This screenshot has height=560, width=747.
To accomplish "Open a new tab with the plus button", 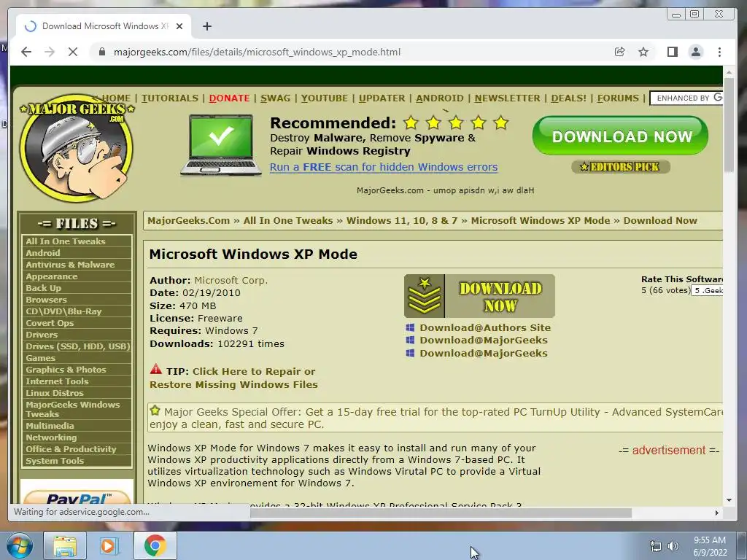I will click(206, 26).
